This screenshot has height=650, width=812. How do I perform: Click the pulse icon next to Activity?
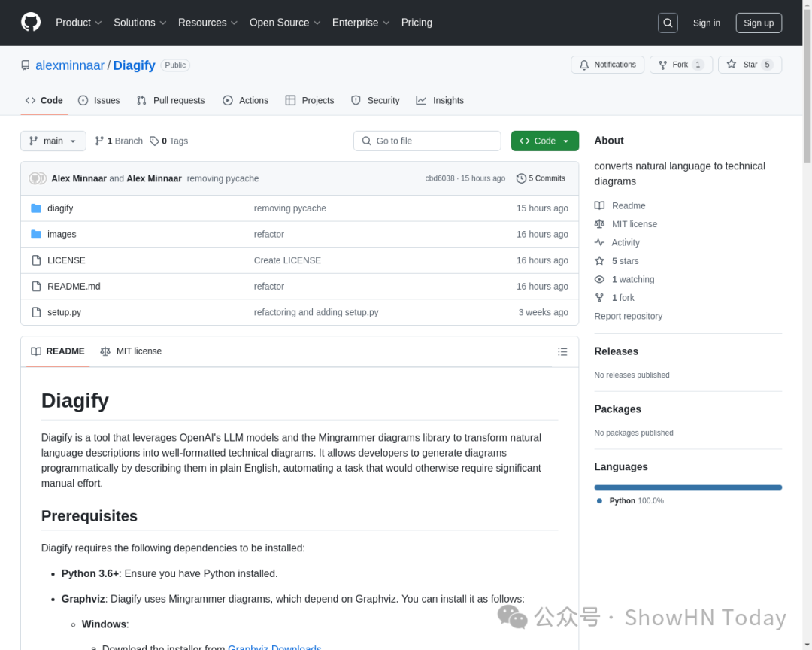pyautogui.click(x=599, y=242)
